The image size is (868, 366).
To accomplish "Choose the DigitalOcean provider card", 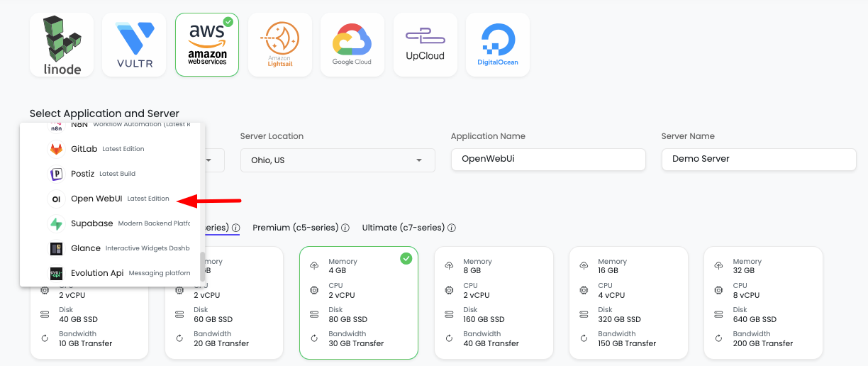I will (498, 44).
